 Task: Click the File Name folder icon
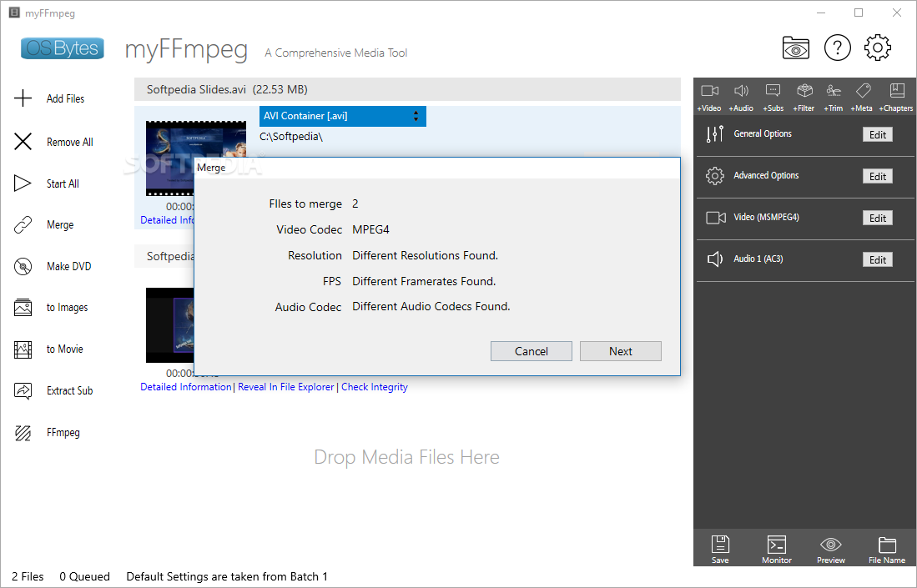pyautogui.click(x=887, y=545)
